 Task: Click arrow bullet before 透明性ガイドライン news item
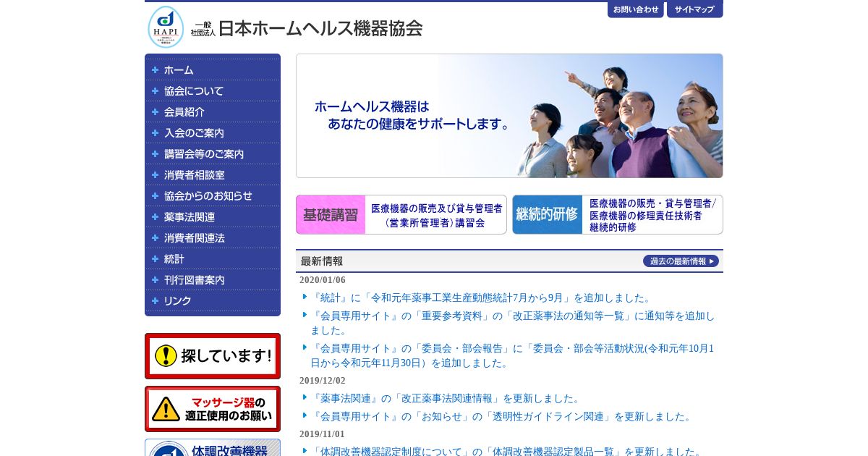click(305, 415)
